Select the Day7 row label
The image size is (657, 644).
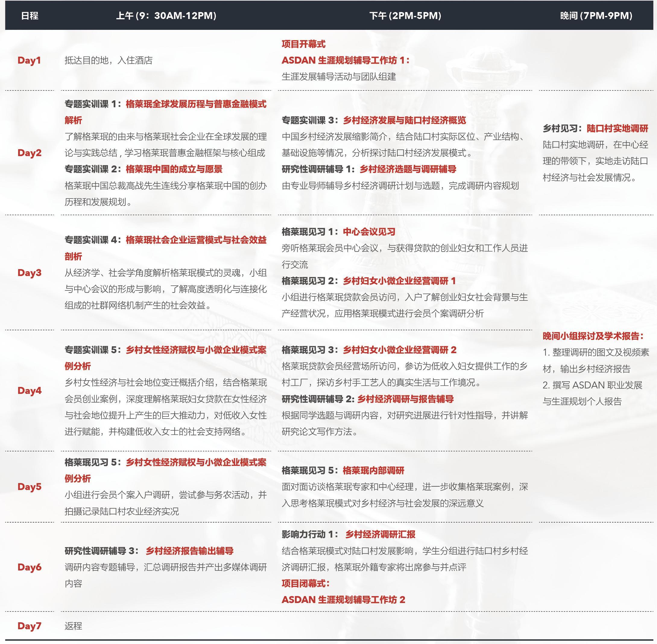point(30,626)
